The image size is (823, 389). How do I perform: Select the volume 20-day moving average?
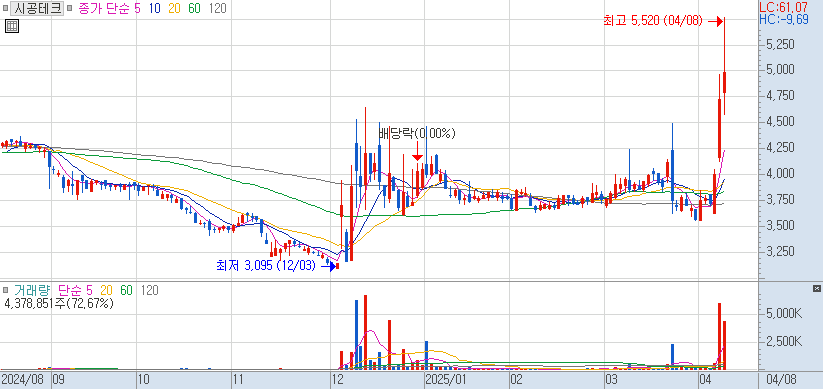pos(106,290)
